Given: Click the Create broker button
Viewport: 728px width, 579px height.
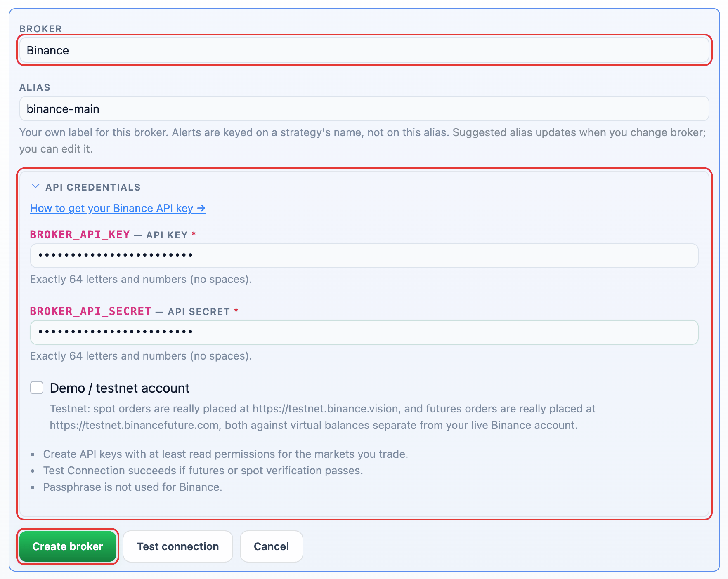Looking at the screenshot, I should [68, 546].
